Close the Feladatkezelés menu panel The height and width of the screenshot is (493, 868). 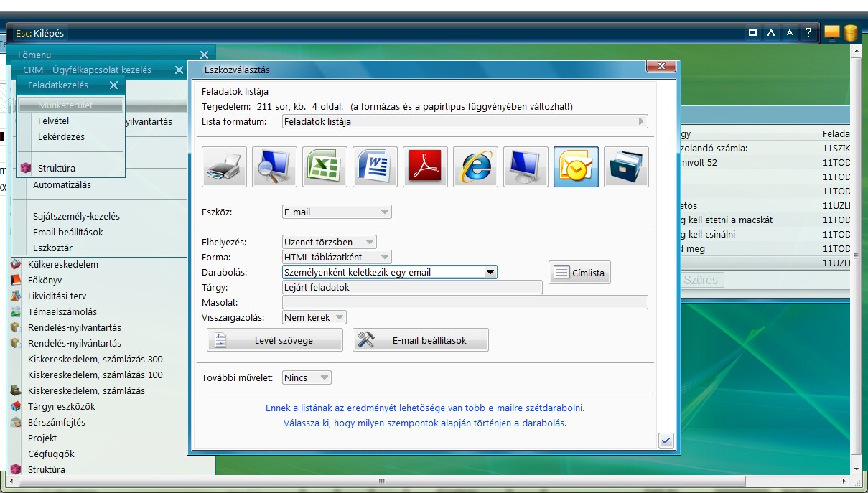(113, 85)
